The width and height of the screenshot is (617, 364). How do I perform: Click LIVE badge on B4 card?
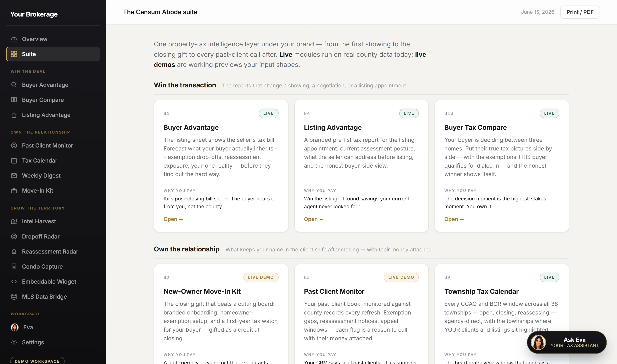tap(409, 113)
